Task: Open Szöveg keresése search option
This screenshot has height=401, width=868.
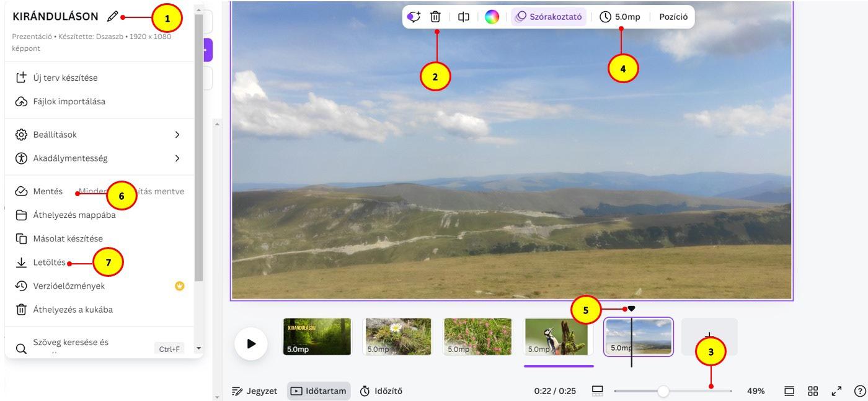Action: (100, 348)
